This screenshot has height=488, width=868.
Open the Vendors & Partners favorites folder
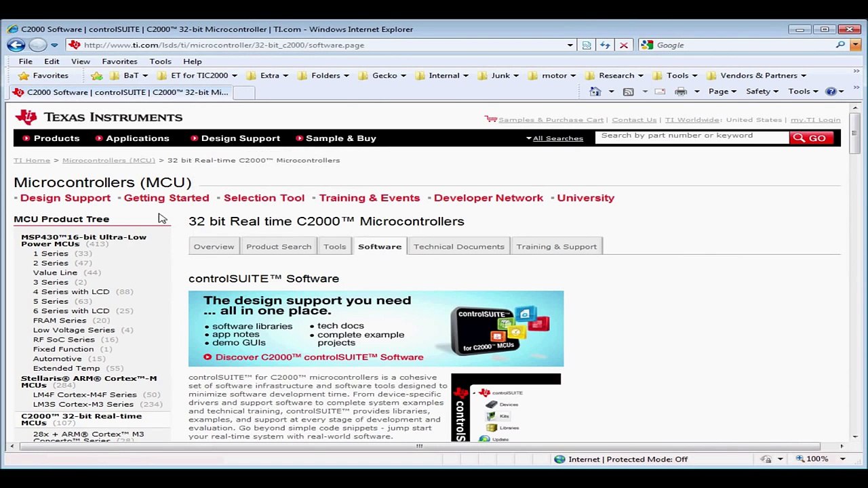point(756,76)
